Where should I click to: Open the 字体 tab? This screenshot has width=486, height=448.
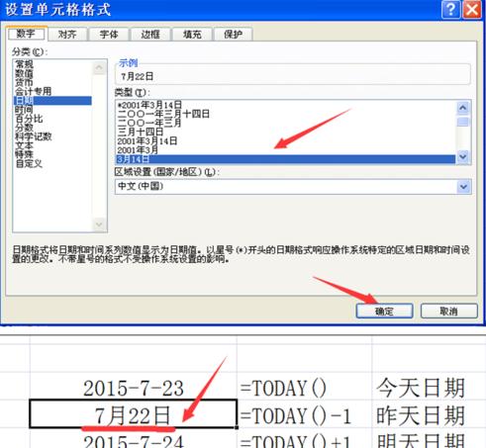[109, 34]
